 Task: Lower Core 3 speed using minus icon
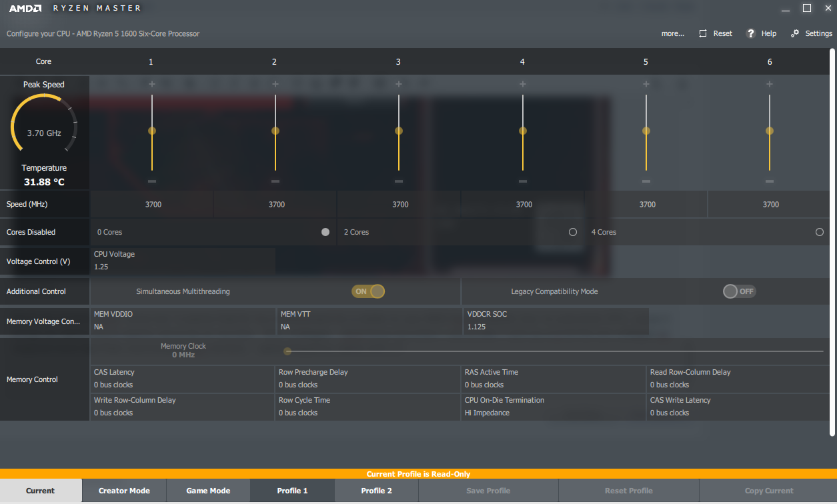[x=399, y=181]
